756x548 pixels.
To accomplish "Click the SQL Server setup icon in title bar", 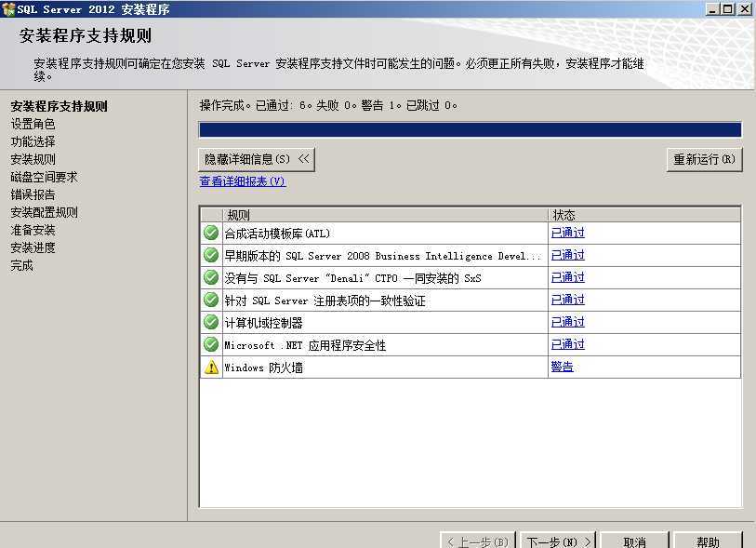I will (8, 9).
